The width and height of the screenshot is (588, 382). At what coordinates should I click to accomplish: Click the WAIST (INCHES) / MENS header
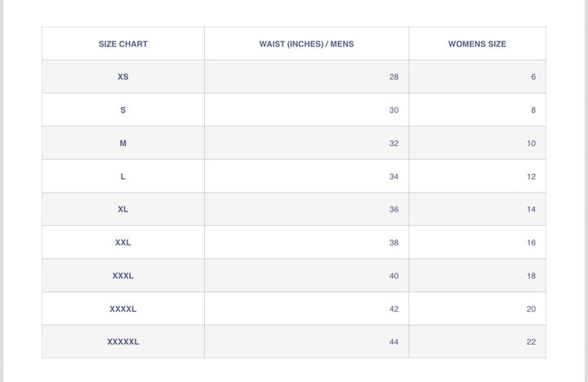[x=306, y=44]
